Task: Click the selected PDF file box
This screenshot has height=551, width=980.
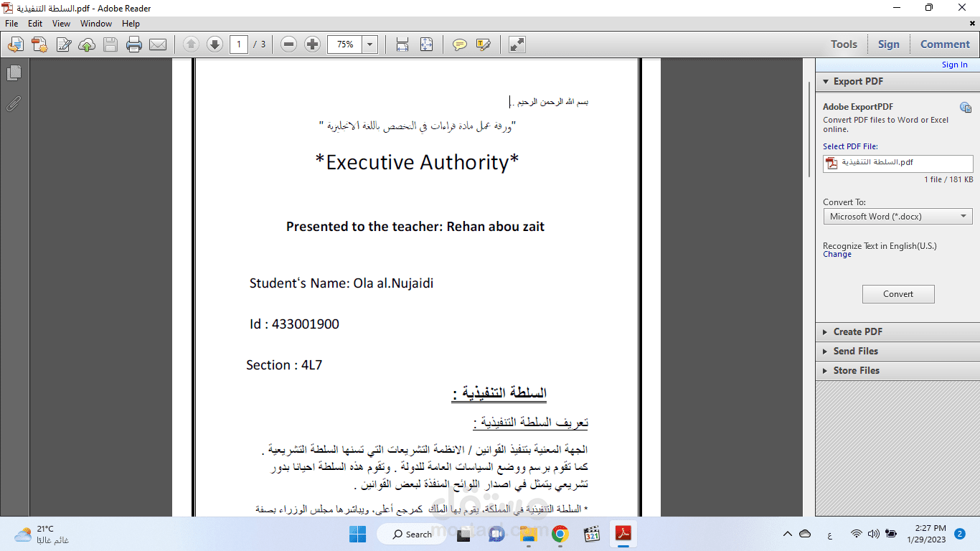Action: tap(898, 164)
